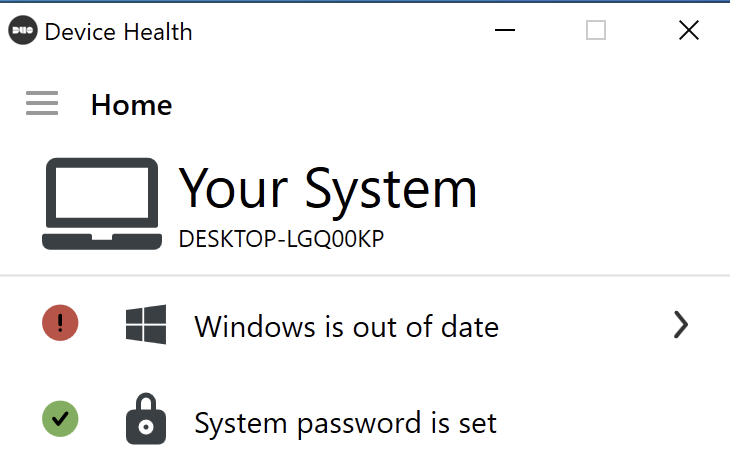Click the laptop computer icon
This screenshot has width=730, height=470.
[x=102, y=204]
